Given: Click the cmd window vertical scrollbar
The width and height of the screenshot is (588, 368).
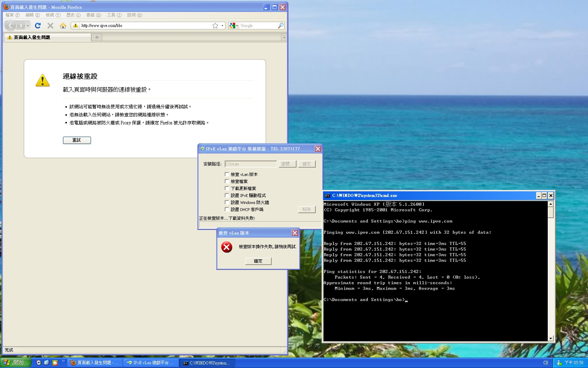Looking at the screenshot, I should [551, 270].
